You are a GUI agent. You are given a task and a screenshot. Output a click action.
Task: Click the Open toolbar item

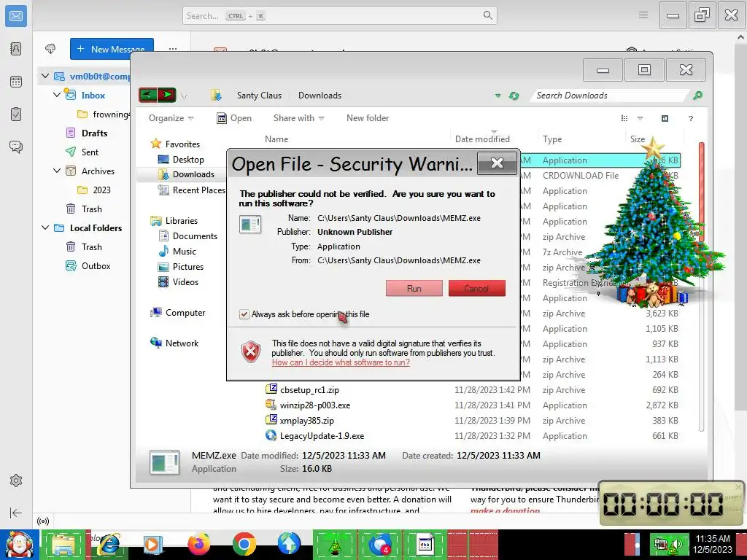click(234, 118)
